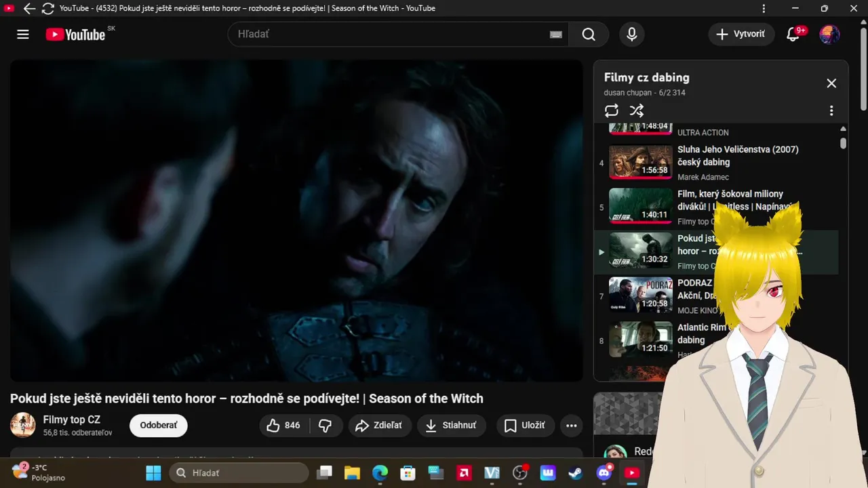The image size is (868, 488).
Task: Click the magnifier search button
Action: click(589, 35)
